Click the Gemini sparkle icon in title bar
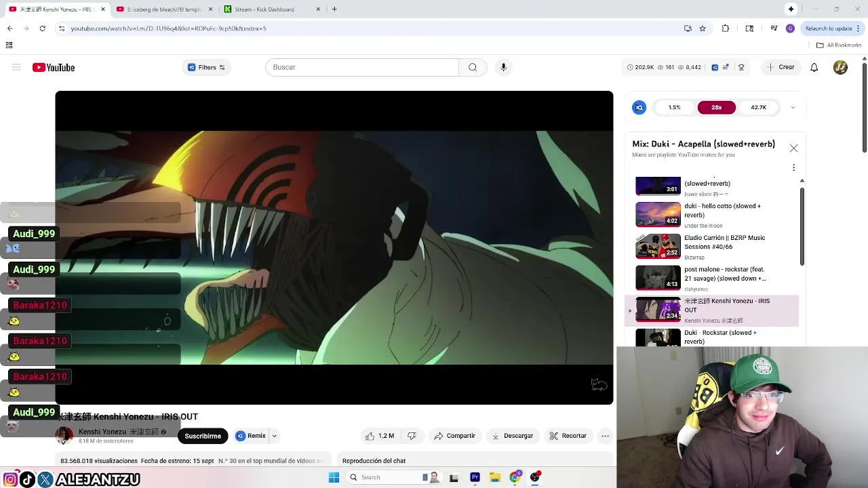 pyautogui.click(x=791, y=9)
